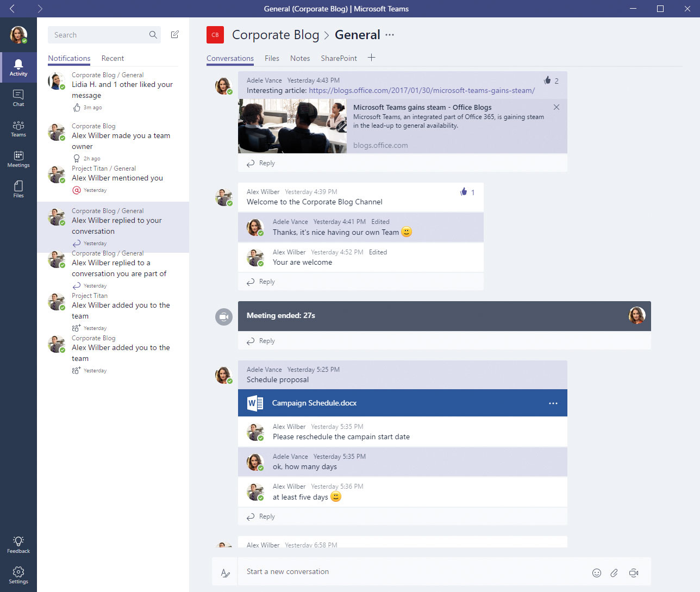This screenshot has width=700, height=592.
Task: Like Adele Vance's article message
Action: [x=547, y=80]
